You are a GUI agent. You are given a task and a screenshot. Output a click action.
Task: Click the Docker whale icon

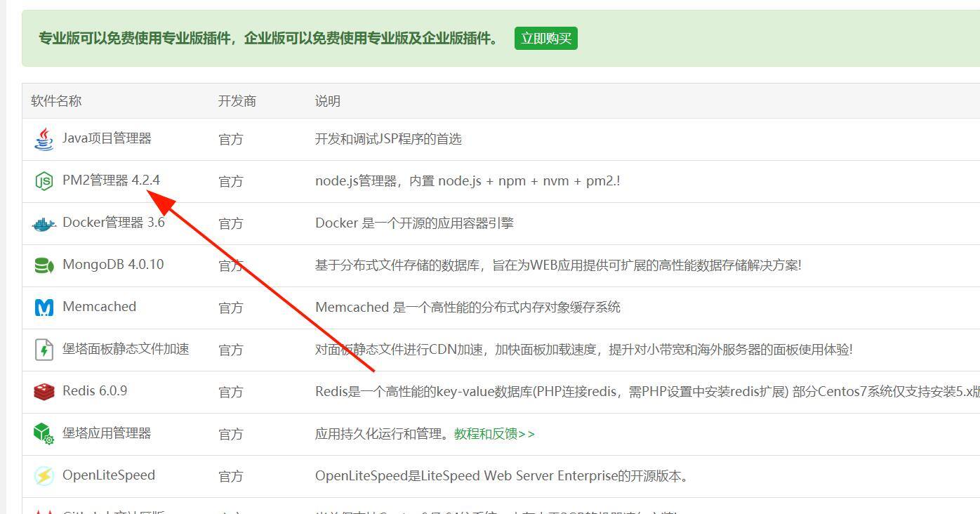(x=44, y=224)
